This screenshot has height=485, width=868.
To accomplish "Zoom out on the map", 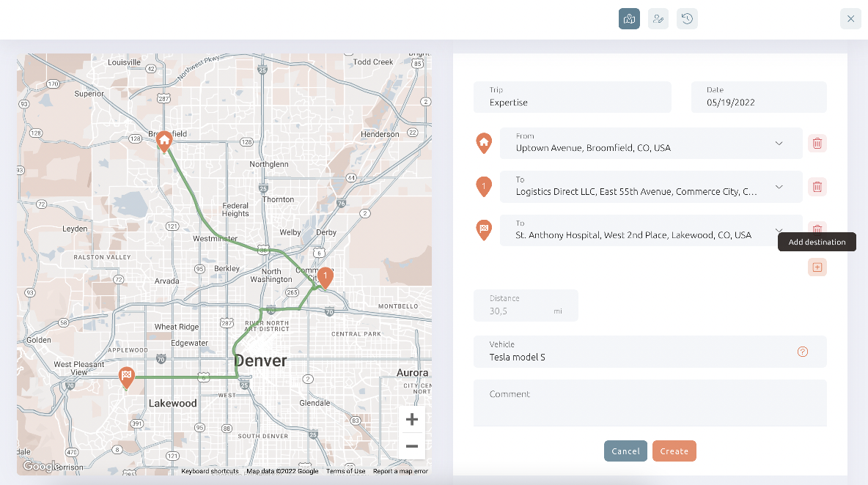I will tap(412, 445).
